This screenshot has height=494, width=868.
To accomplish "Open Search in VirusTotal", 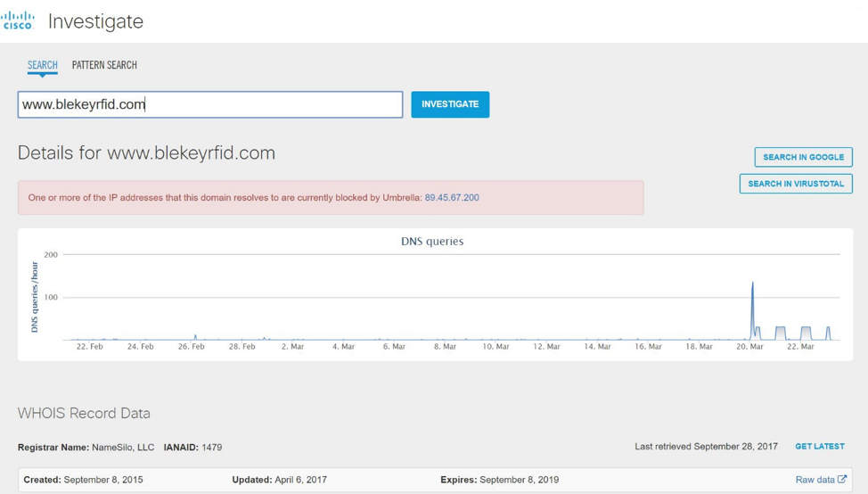I will [796, 184].
